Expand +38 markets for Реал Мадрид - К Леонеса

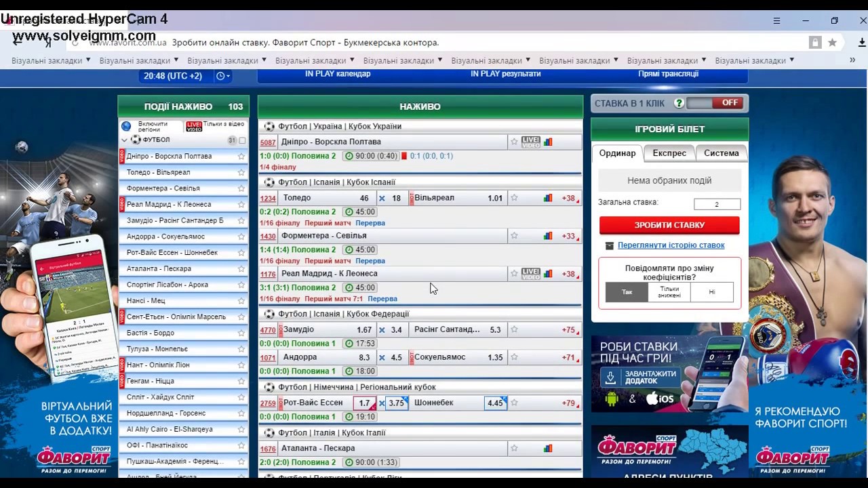click(x=570, y=274)
